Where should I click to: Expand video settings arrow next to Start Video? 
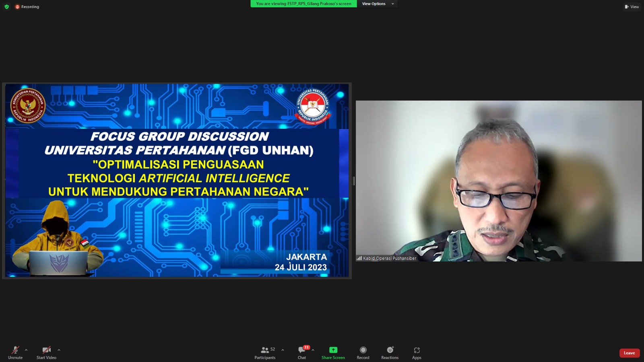[x=59, y=350]
